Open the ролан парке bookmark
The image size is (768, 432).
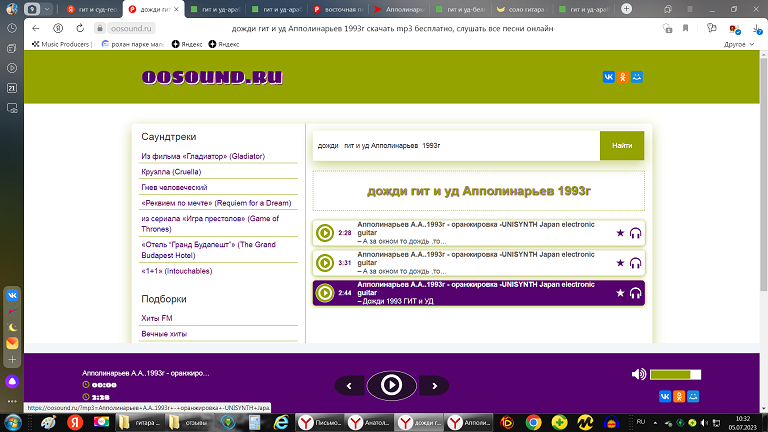point(133,44)
